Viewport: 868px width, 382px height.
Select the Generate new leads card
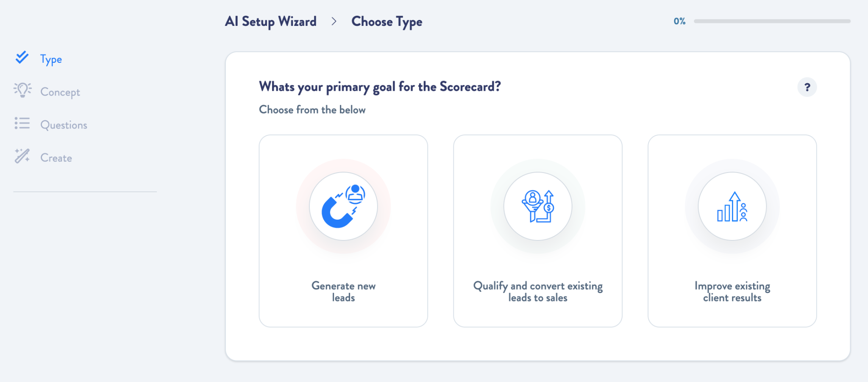pos(343,230)
